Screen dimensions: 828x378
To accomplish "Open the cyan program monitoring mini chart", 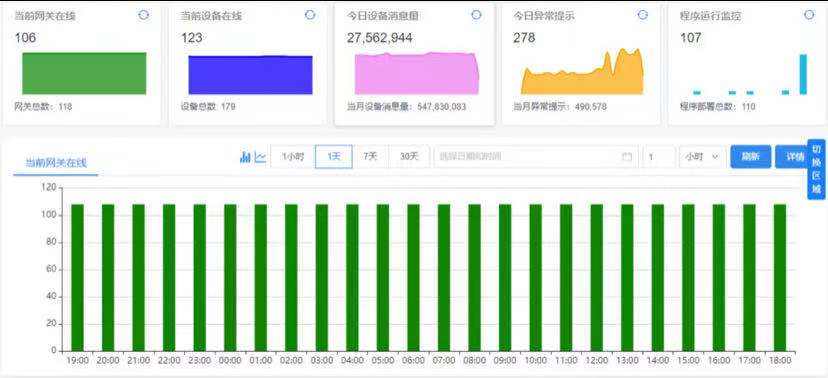I will [749, 74].
